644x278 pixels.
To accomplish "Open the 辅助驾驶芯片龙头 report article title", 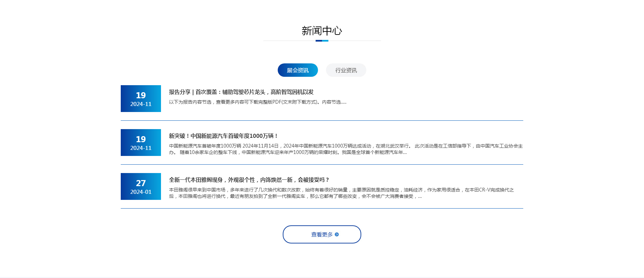I will [x=241, y=92].
